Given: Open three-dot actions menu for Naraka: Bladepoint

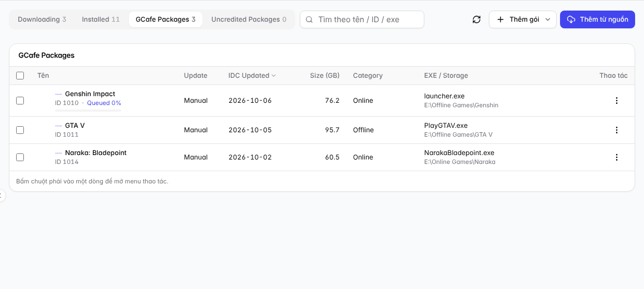Looking at the screenshot, I should pos(617,157).
